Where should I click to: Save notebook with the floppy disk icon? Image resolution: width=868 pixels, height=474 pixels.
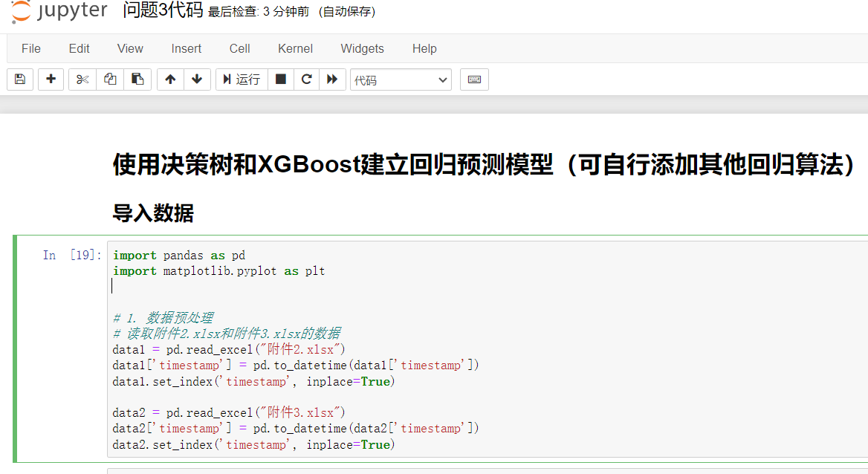pyautogui.click(x=20, y=79)
